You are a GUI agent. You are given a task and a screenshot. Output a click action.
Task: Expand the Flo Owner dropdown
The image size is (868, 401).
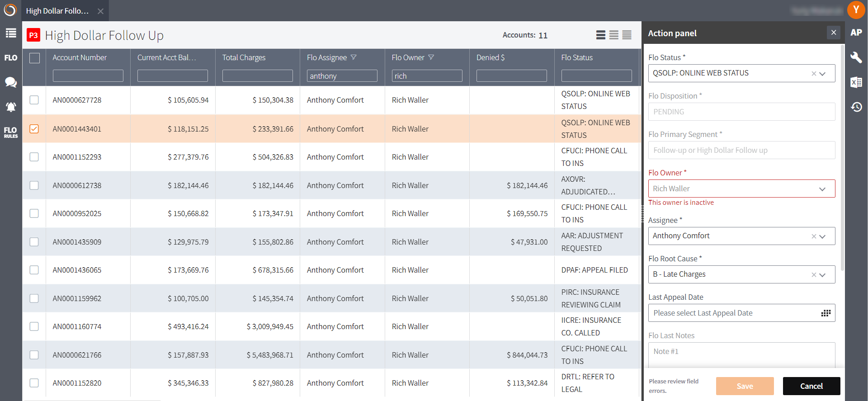click(822, 189)
